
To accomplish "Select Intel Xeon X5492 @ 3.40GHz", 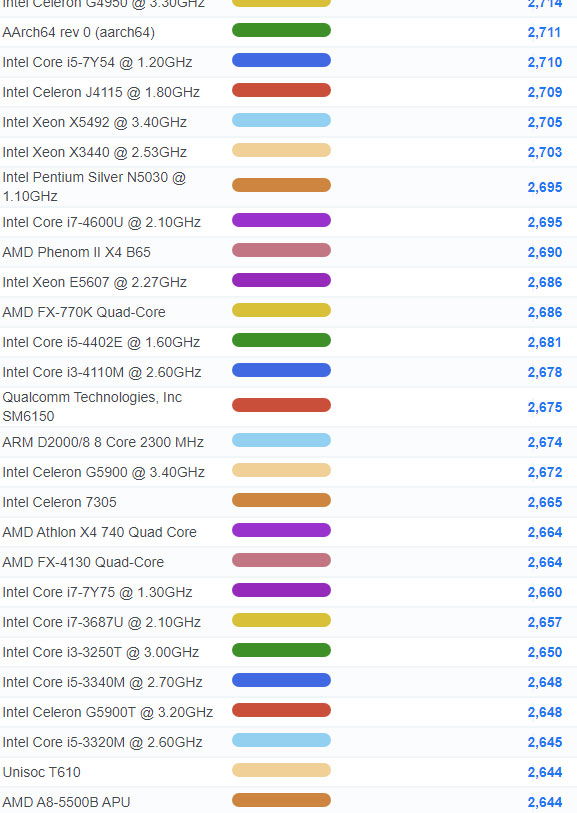I will point(95,122).
